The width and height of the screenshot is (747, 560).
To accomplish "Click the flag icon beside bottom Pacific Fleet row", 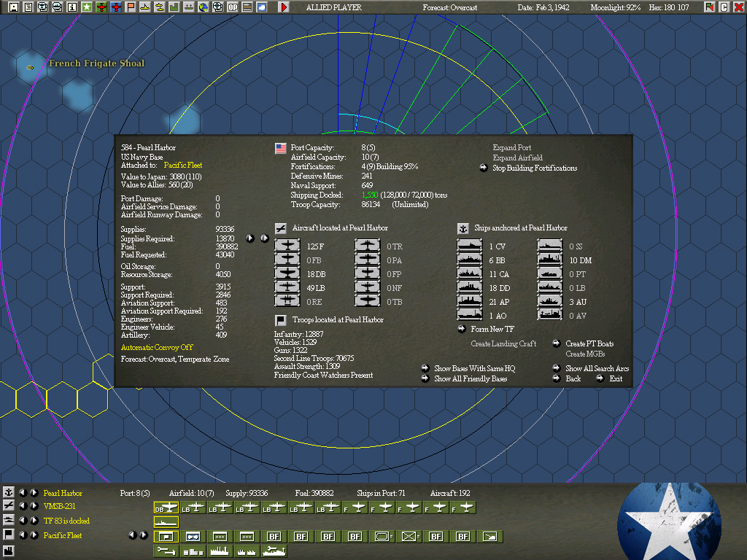I will point(8,534).
